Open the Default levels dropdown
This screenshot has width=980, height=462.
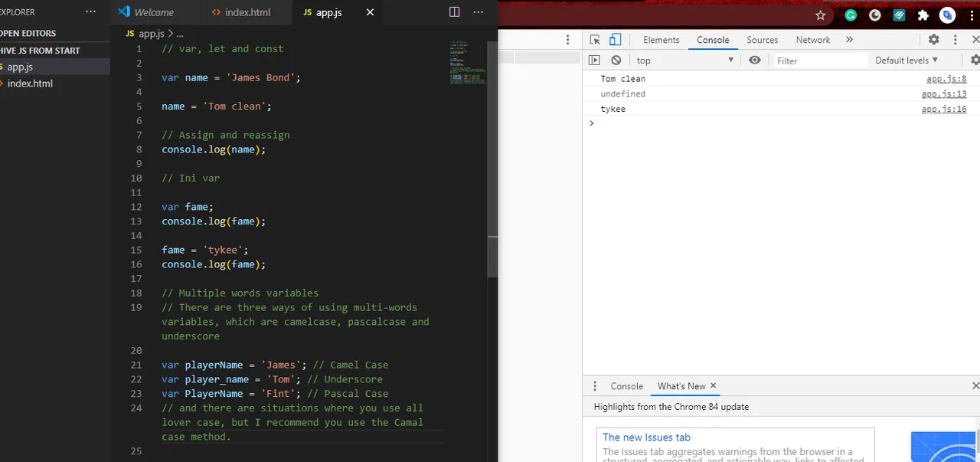pos(906,61)
